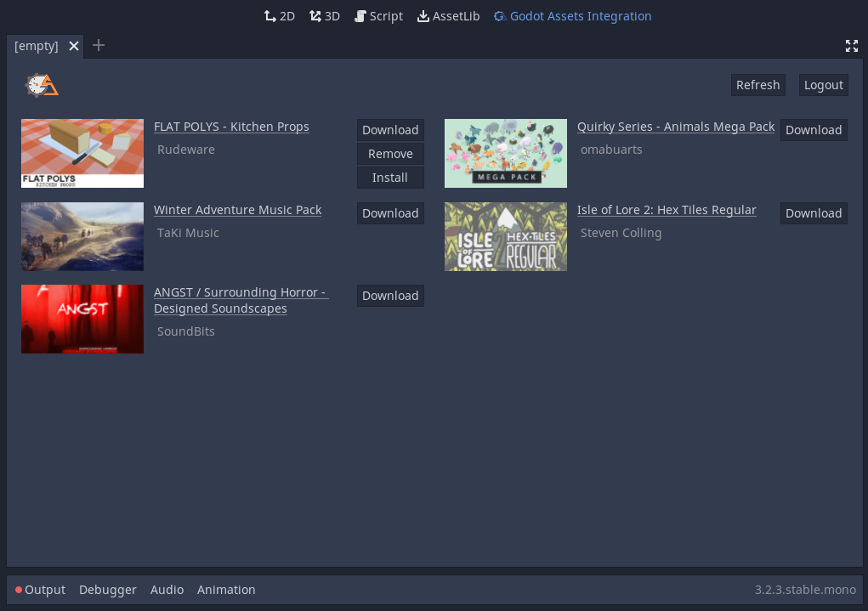Open FLAT POLYS - Kitchen Props link
Image resolution: width=868 pixels, height=611 pixels.
click(231, 127)
